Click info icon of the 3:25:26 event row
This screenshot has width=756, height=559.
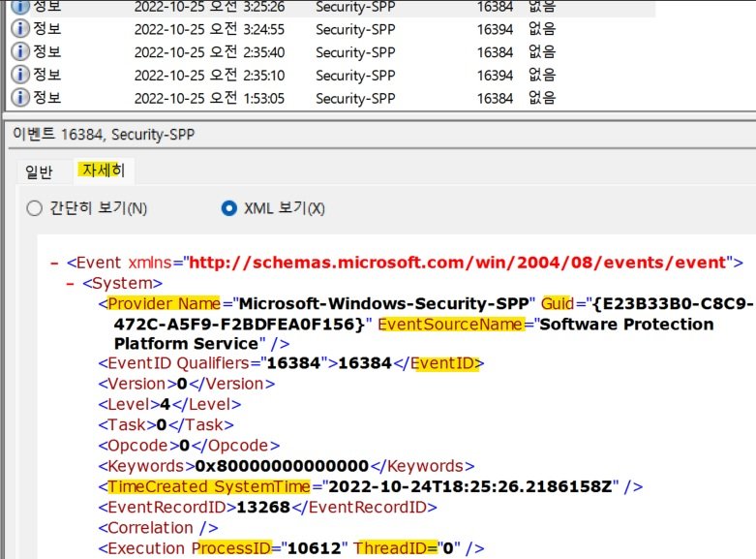tap(19, 6)
